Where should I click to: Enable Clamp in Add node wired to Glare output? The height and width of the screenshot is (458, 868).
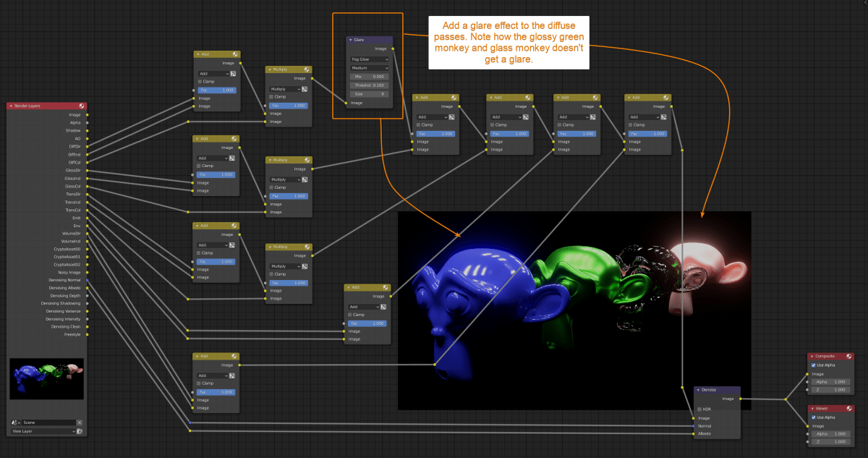pyautogui.click(x=418, y=124)
